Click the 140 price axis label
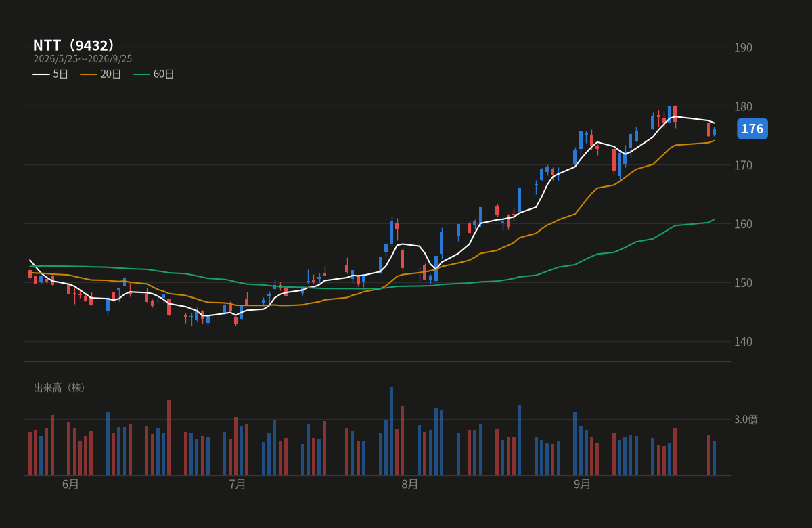 (x=743, y=342)
